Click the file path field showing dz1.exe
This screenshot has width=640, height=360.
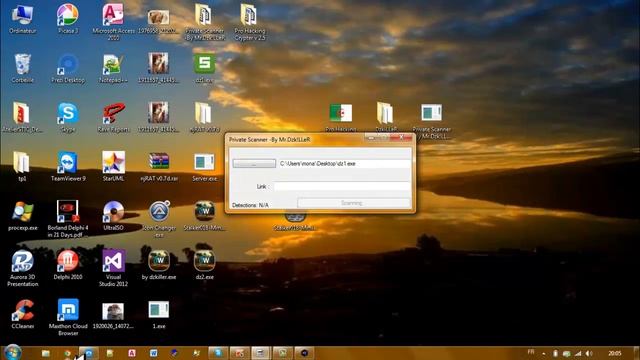[344, 164]
